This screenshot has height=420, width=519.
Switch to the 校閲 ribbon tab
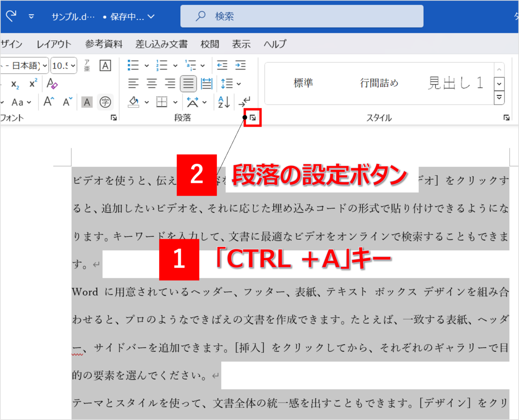pos(209,44)
